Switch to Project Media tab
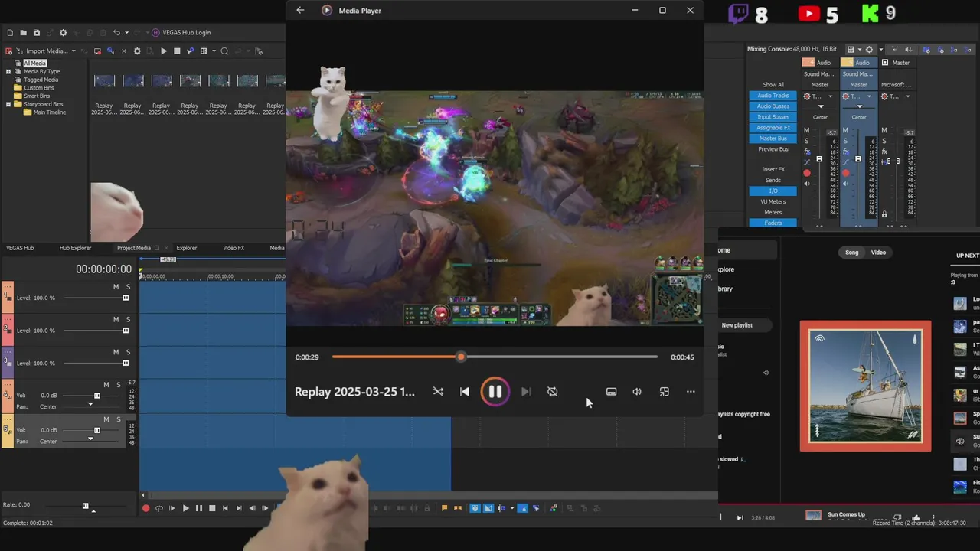This screenshot has height=551, width=980. pyautogui.click(x=134, y=248)
